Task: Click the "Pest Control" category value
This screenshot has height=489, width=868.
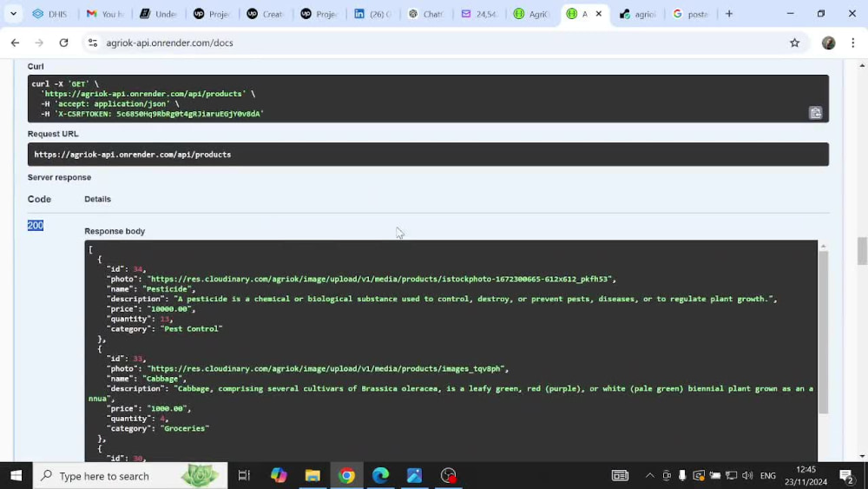Action: (x=192, y=329)
